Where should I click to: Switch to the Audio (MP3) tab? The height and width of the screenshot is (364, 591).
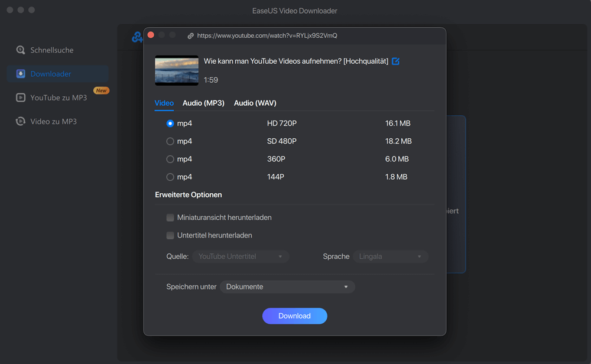click(x=203, y=103)
